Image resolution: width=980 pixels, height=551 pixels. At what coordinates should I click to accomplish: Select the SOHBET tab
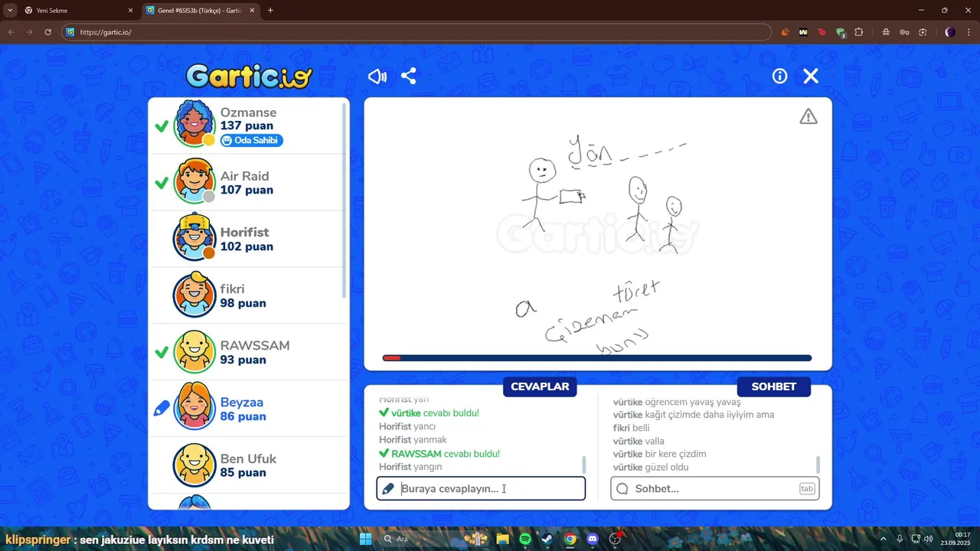[773, 386]
